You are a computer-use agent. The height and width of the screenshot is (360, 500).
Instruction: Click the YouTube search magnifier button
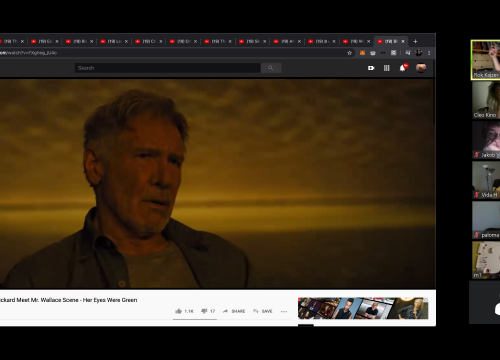271,68
